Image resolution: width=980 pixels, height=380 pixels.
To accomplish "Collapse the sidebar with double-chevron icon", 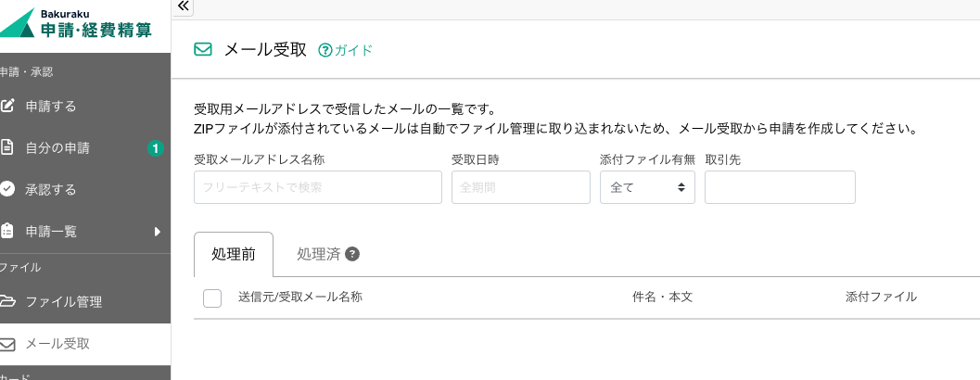I will (183, 6).
